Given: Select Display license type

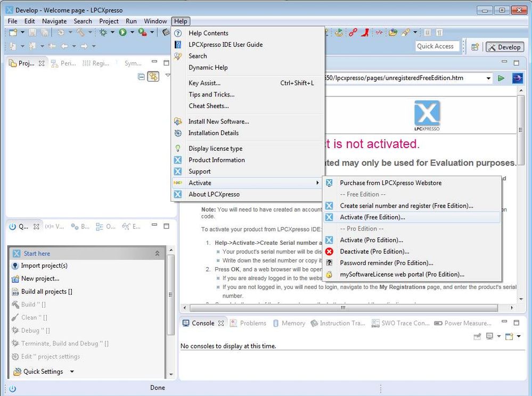Looking at the screenshot, I should click(248, 148).
